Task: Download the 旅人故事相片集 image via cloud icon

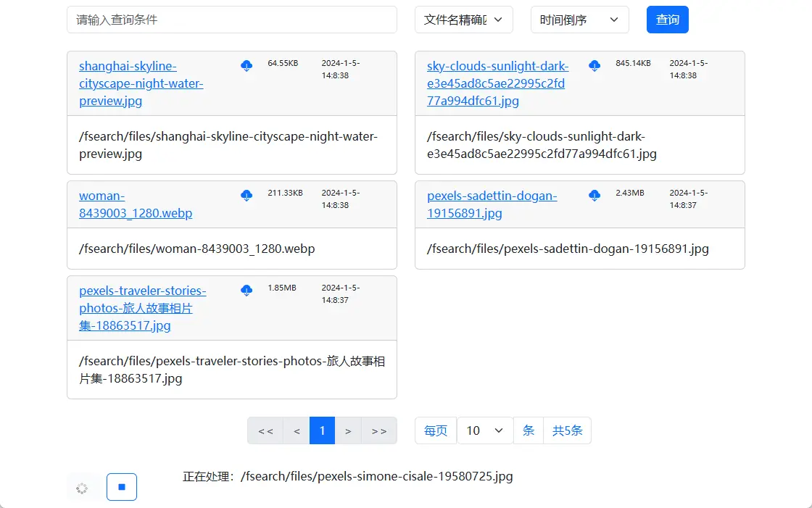Action: (x=246, y=288)
